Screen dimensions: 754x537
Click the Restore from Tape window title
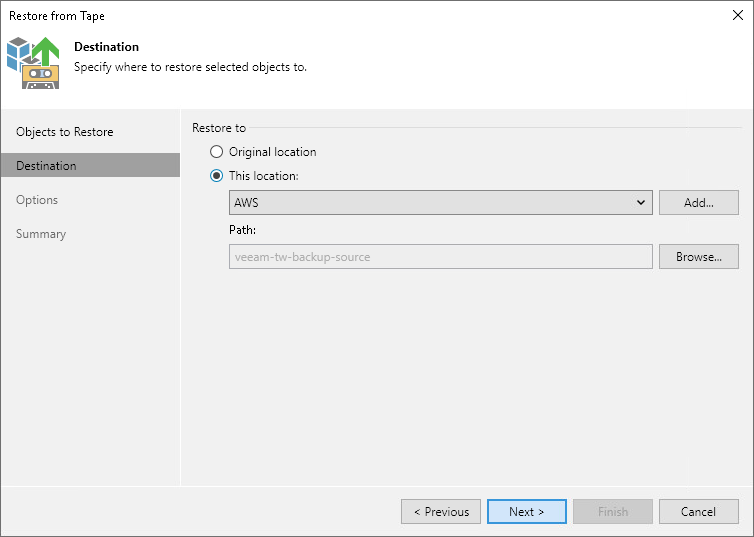[57, 16]
